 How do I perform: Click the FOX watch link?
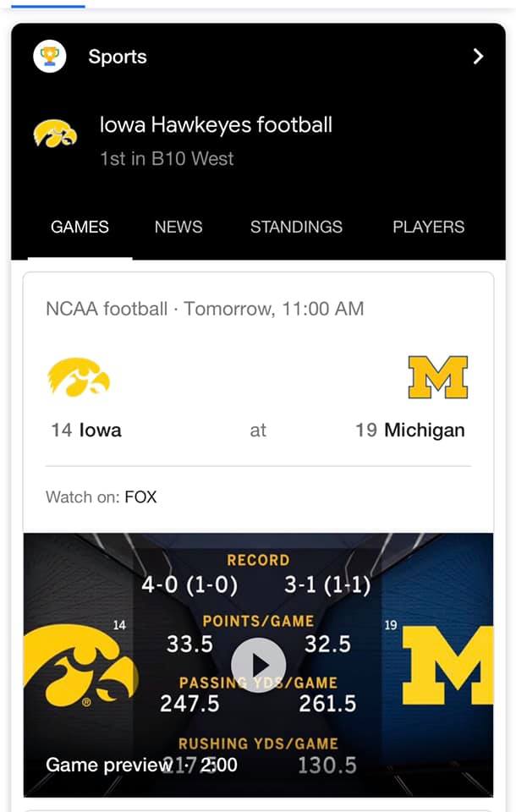coord(140,497)
